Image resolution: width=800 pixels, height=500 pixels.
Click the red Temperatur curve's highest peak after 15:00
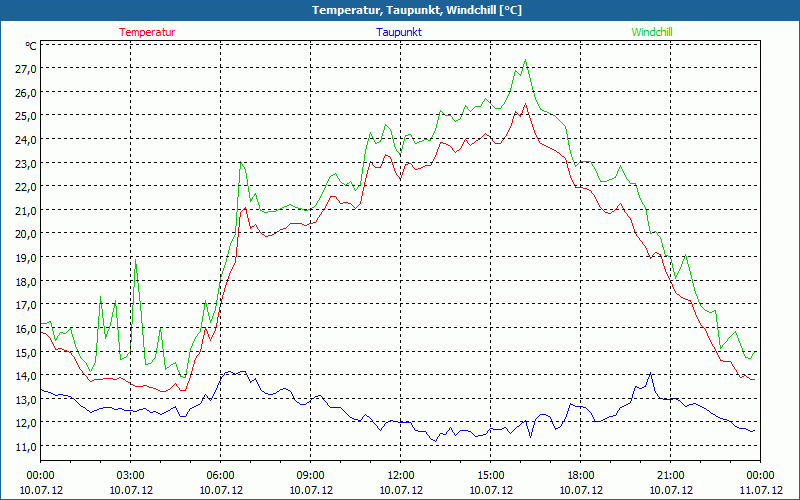pyautogui.click(x=526, y=104)
